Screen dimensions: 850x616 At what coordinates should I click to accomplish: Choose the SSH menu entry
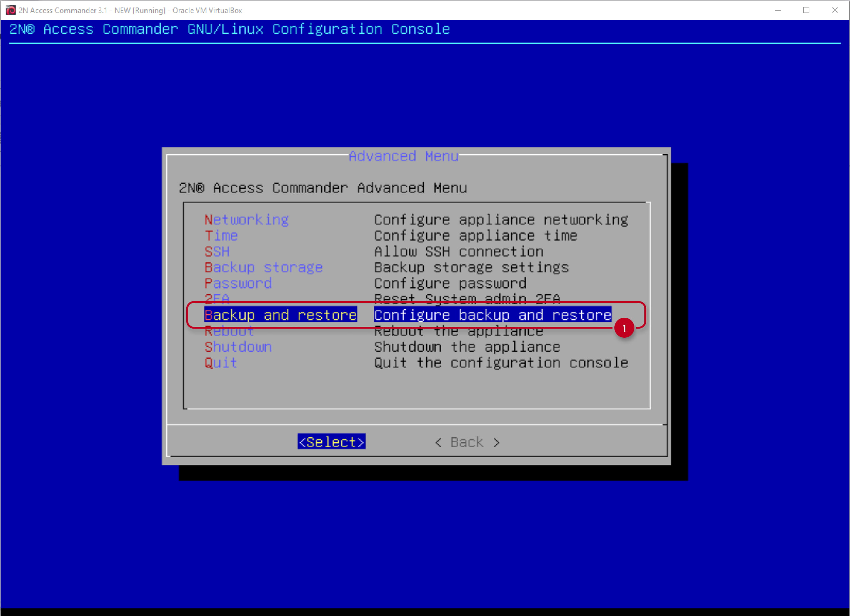pos(217,251)
